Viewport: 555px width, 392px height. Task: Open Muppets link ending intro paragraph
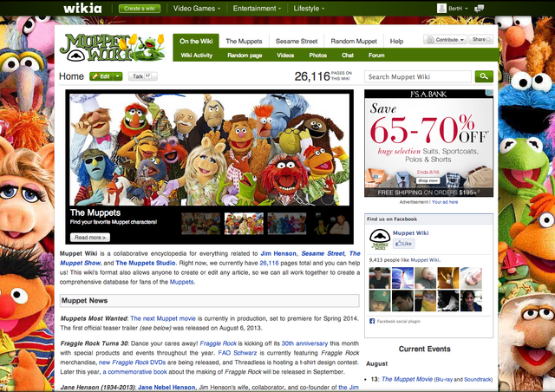point(181,282)
